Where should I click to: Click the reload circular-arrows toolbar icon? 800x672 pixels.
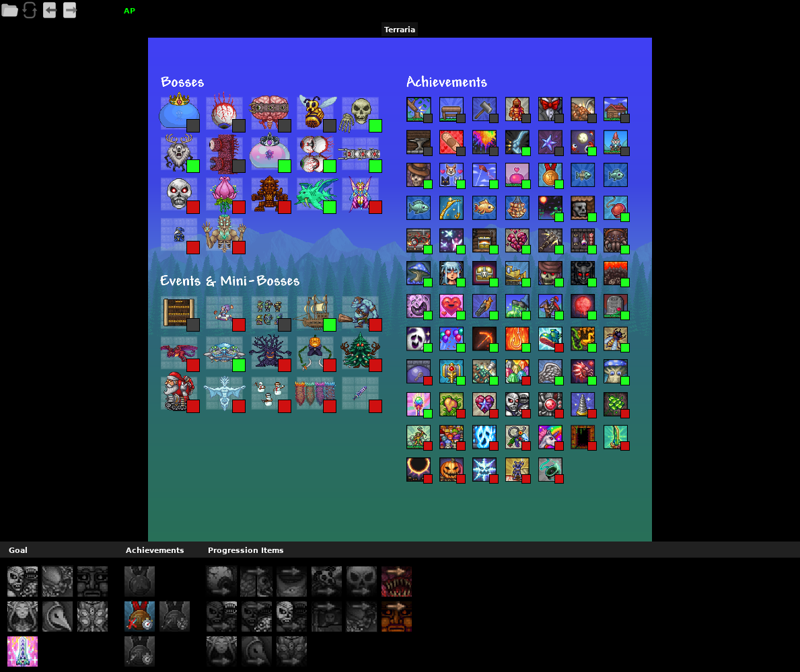click(30, 10)
